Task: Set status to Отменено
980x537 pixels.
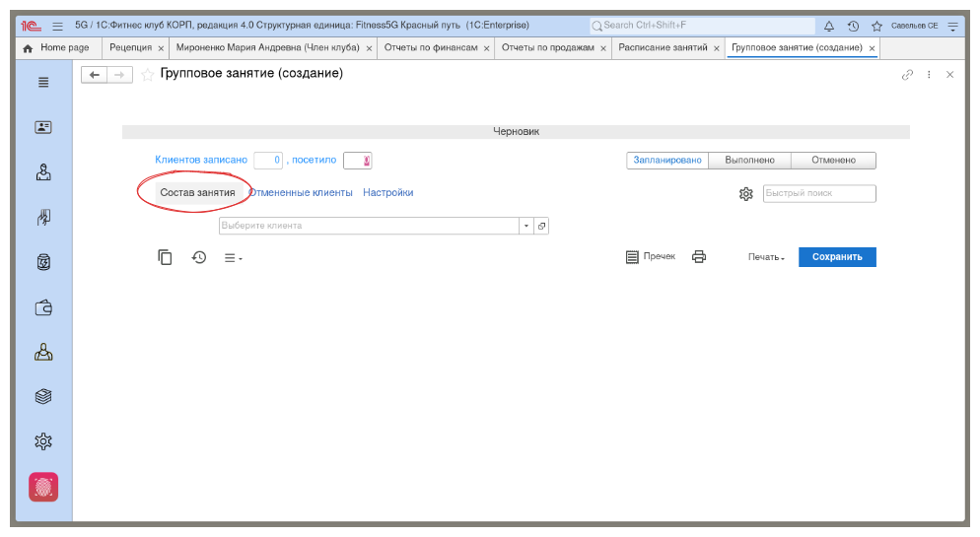Action: coord(833,161)
